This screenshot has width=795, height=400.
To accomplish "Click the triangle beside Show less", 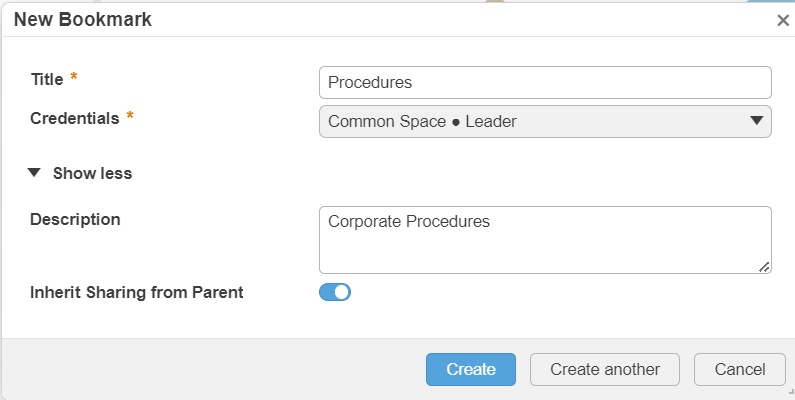I will point(35,173).
